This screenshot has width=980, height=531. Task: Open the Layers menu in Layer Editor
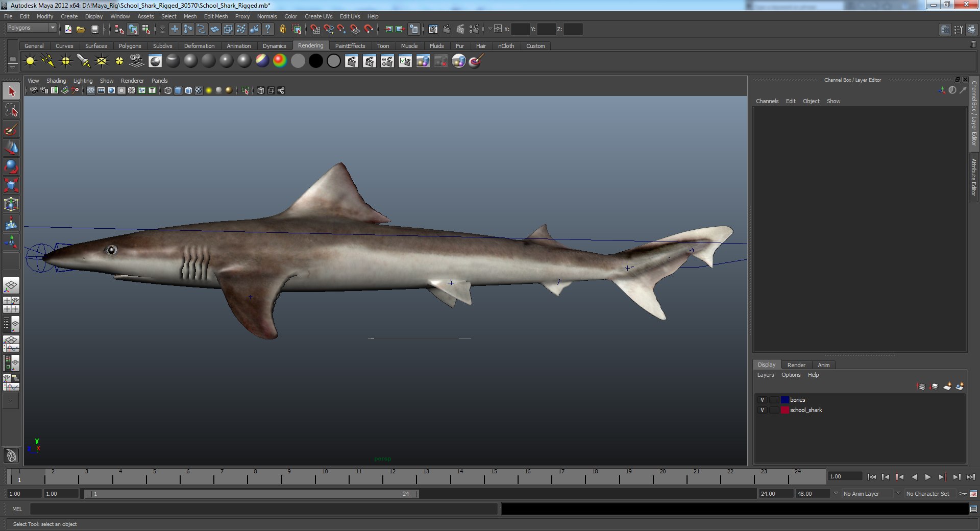pos(765,375)
